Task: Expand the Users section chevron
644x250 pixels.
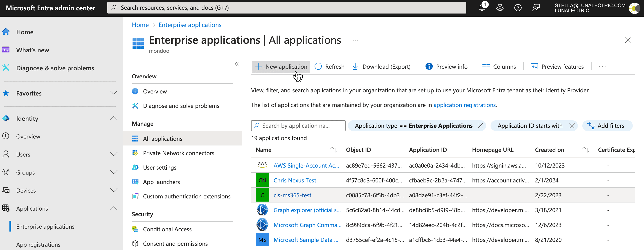Action: (x=114, y=154)
